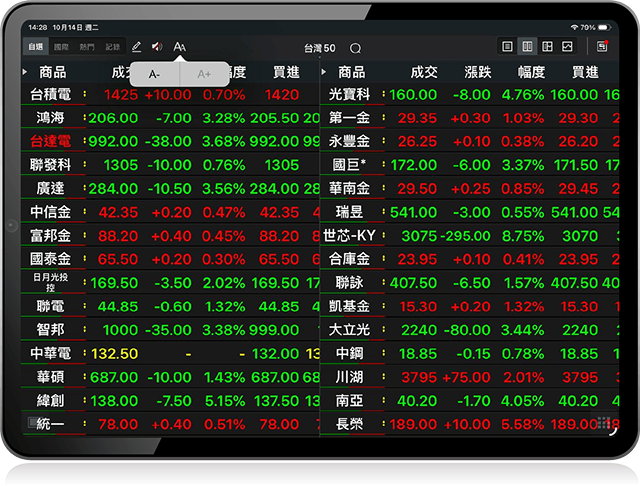
Task: Increase font size with A+ button
Action: tap(204, 74)
